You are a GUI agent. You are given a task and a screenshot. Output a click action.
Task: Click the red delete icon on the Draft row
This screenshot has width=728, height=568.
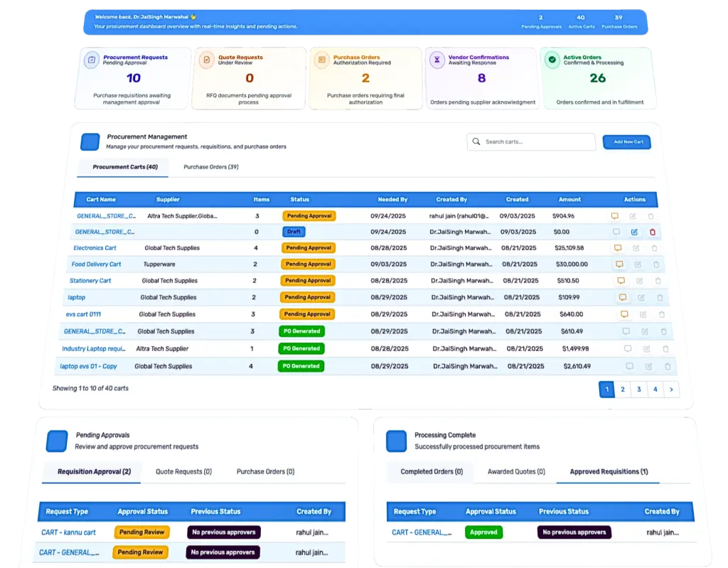(x=653, y=232)
